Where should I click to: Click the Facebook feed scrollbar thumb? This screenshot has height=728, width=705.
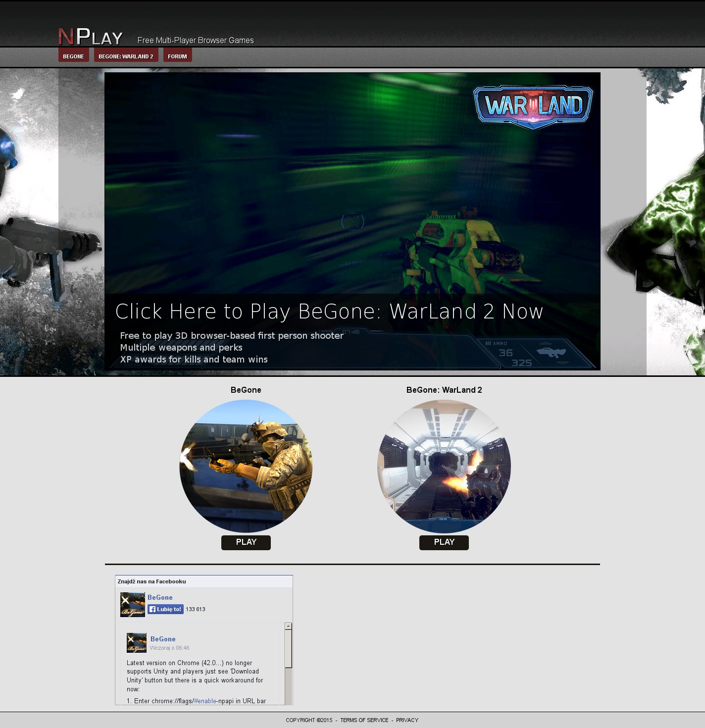[x=288, y=649]
